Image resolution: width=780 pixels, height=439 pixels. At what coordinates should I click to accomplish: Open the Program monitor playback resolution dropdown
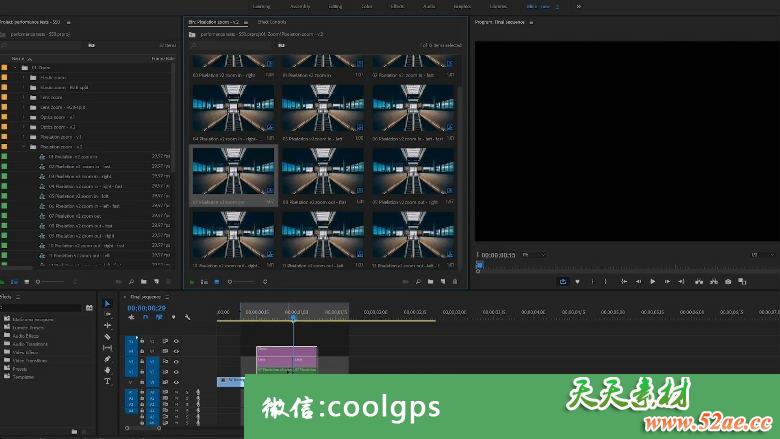coord(762,255)
